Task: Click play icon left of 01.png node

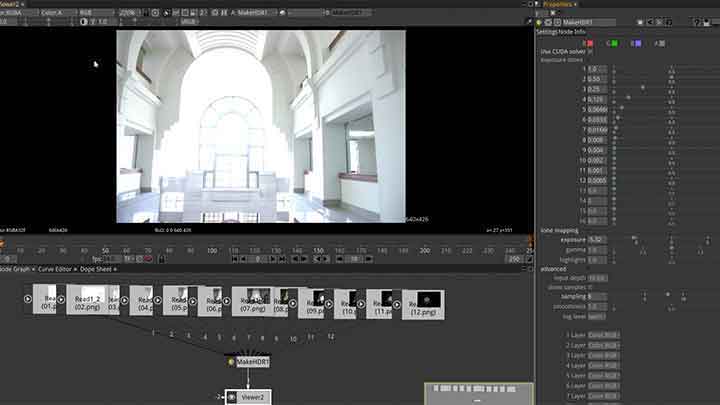Action: click(28, 299)
